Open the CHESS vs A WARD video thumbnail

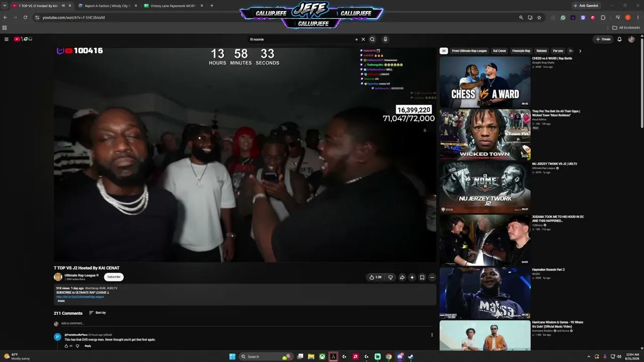tap(485, 81)
